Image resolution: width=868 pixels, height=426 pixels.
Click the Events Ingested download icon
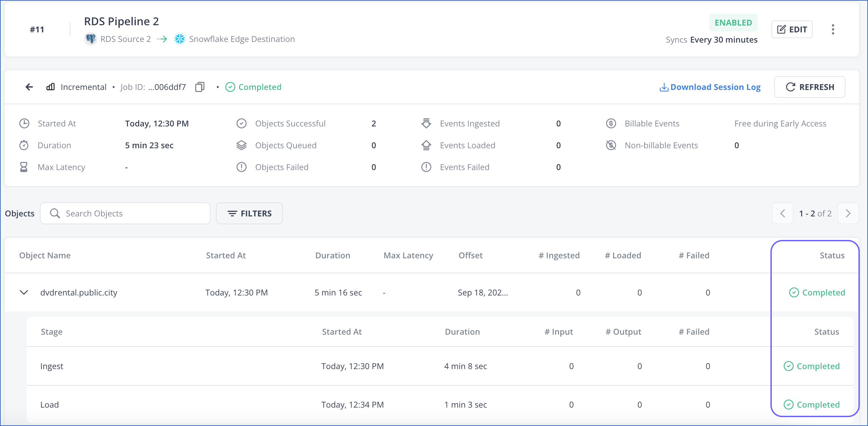(x=426, y=123)
